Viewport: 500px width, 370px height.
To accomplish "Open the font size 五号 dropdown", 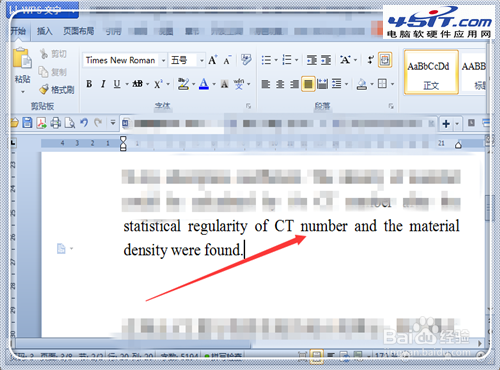I will 201,60.
